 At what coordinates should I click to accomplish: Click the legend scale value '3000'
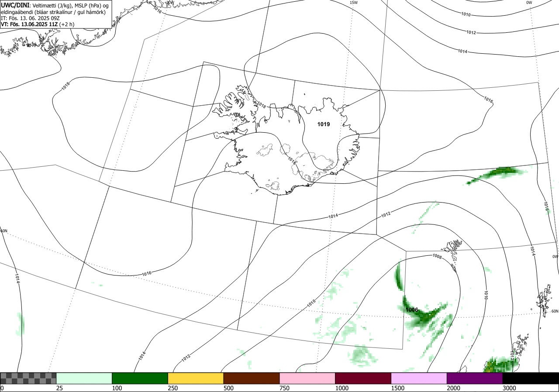(x=509, y=388)
